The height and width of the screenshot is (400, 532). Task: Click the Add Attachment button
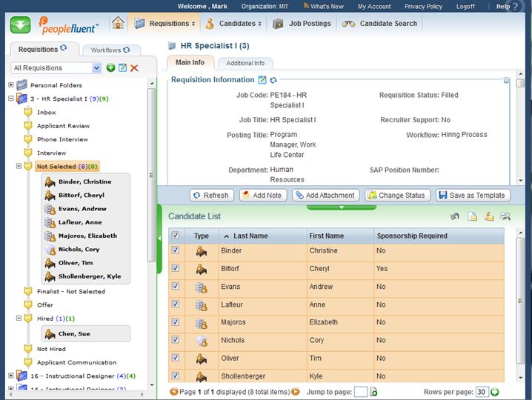[325, 196]
